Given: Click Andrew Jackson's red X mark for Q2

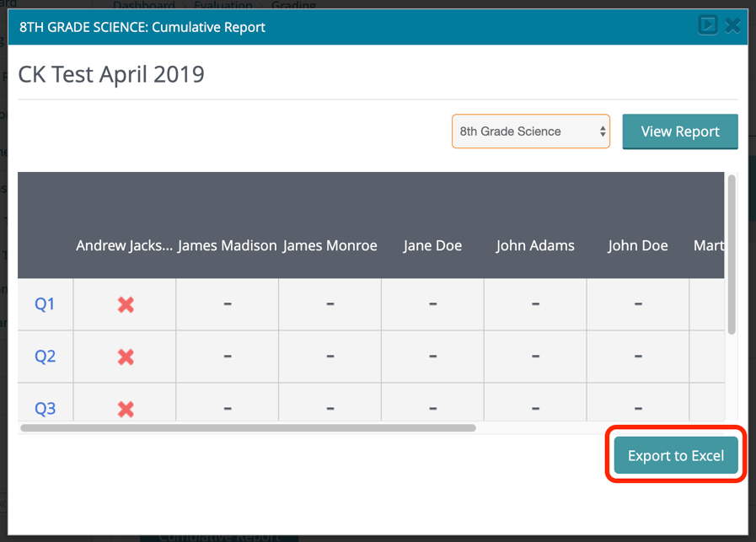Looking at the screenshot, I should click(x=126, y=357).
